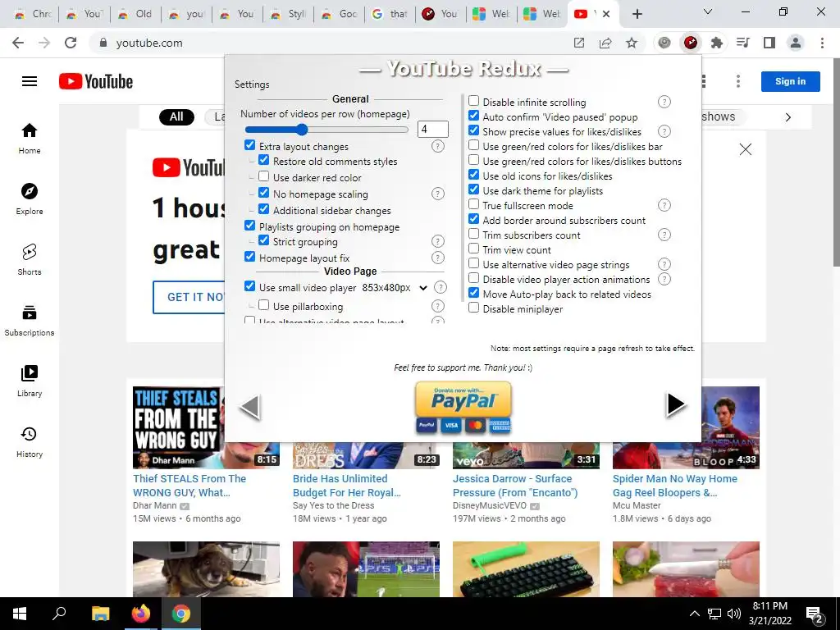The width and height of the screenshot is (840, 630).
Task: Open the Chrome side panel icon
Action: pos(769,43)
